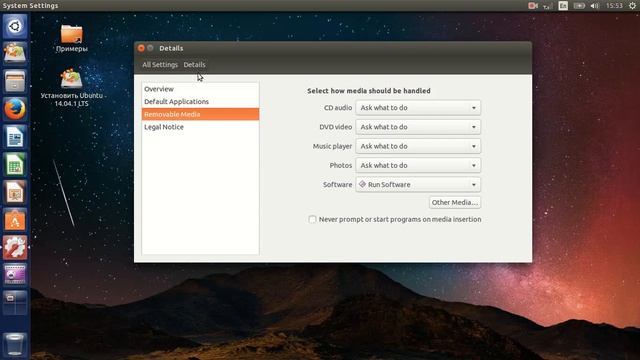This screenshot has width=640, height=360.
Task: Open the Files manager launcher icon
Action: tap(15, 81)
